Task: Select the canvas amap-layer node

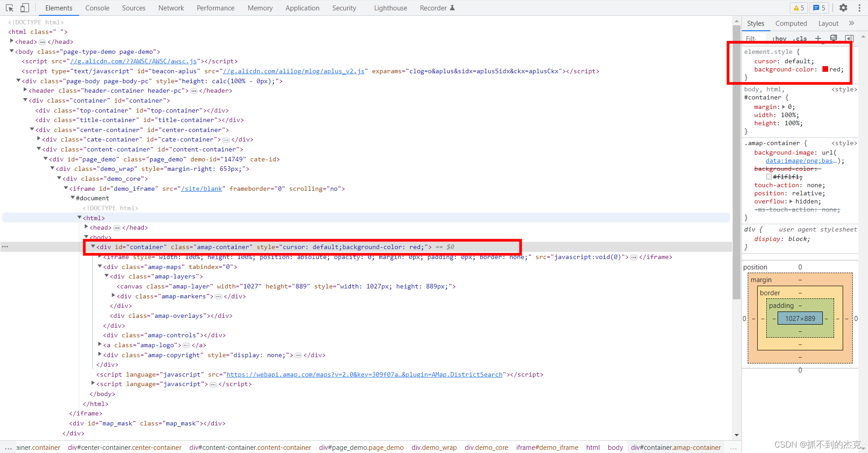Action: [x=286, y=287]
